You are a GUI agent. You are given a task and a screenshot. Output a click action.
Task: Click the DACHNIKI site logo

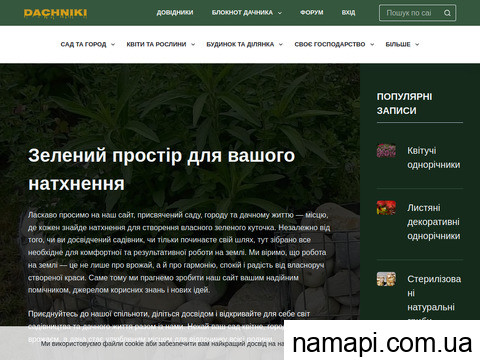pos(55,13)
